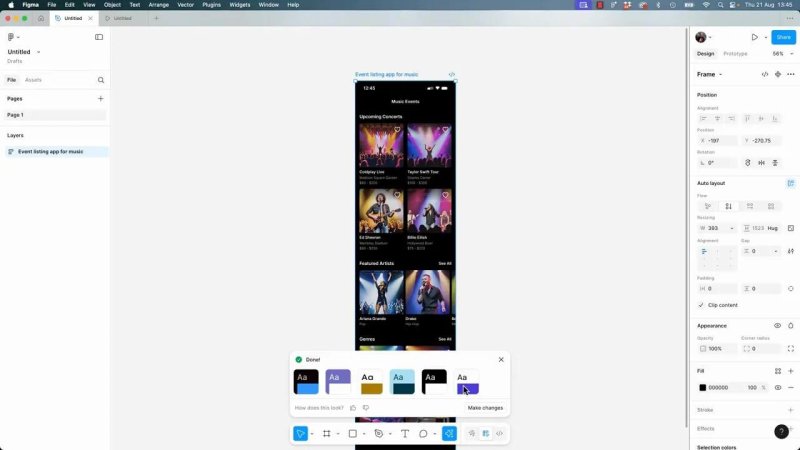Expand shape tool options arrow
Screen dimensions: 800x450
click(x=364, y=434)
